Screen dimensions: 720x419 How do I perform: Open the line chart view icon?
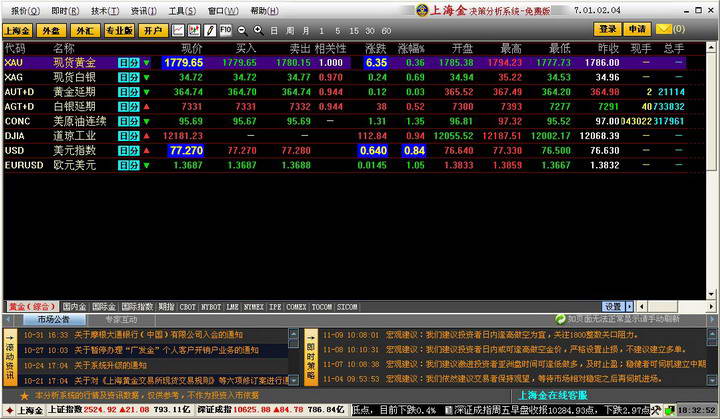pyautogui.click(x=178, y=30)
